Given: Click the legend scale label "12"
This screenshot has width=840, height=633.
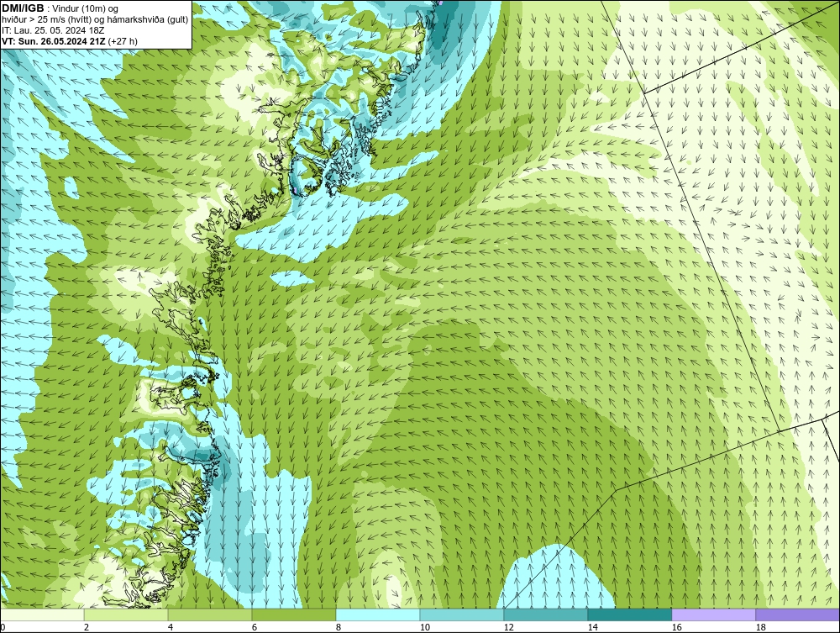Looking at the screenshot, I should (x=508, y=627).
